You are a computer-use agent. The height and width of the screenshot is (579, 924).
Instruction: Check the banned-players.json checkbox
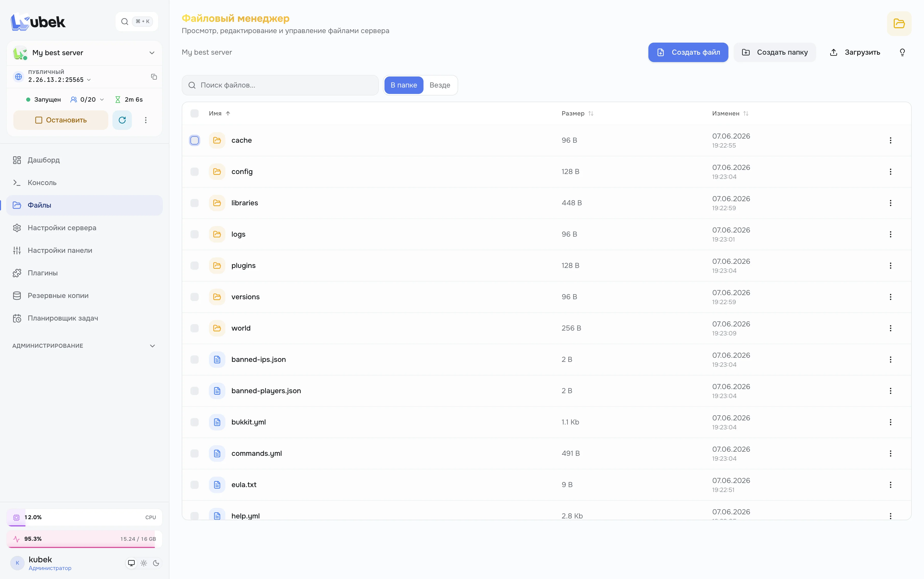[x=195, y=391]
